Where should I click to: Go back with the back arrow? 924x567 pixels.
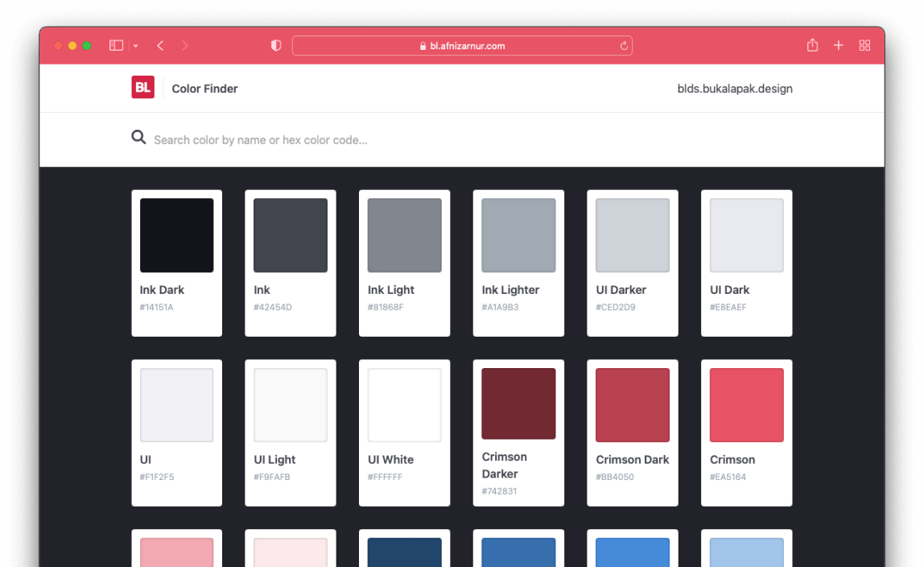[160, 45]
